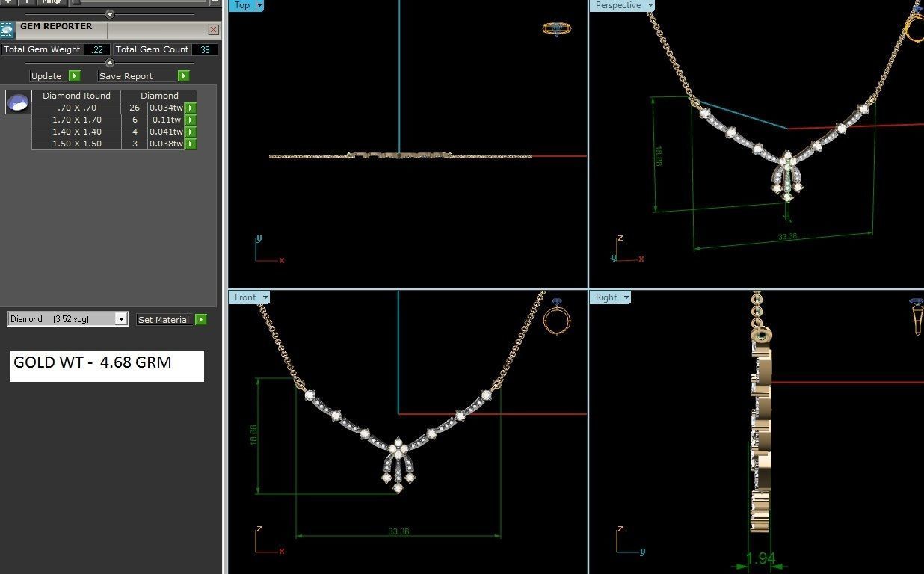Click the 33.38 width dimension in Front view
924x574 pixels.
click(x=398, y=531)
